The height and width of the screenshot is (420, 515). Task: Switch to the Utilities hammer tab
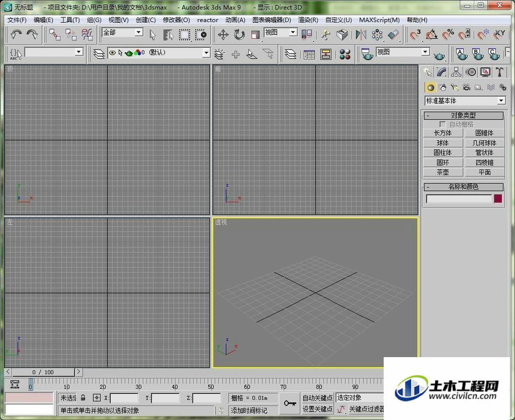pos(500,72)
